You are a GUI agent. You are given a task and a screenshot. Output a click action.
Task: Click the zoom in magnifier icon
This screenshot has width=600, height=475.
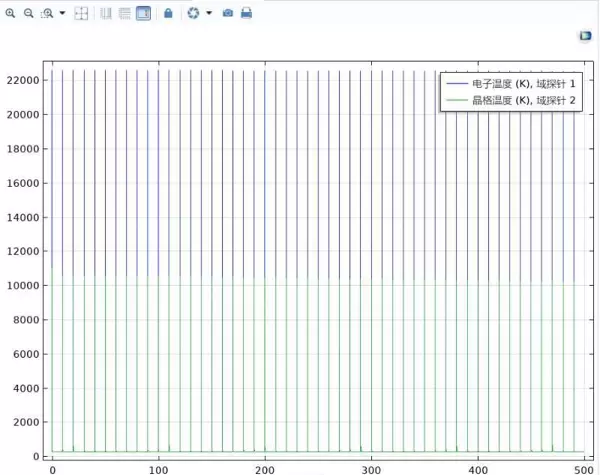tap(10, 14)
